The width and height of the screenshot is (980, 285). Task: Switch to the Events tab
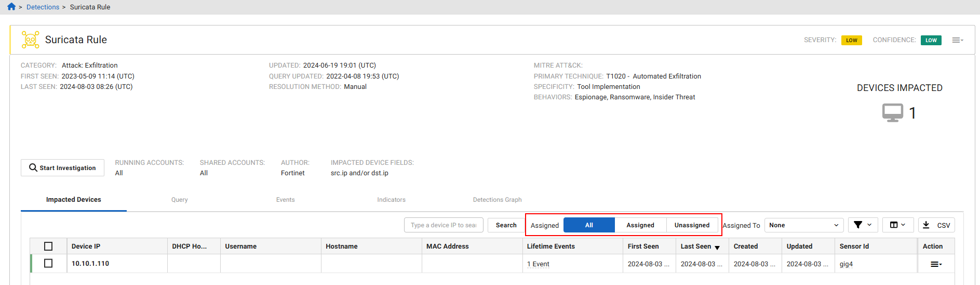pos(285,200)
